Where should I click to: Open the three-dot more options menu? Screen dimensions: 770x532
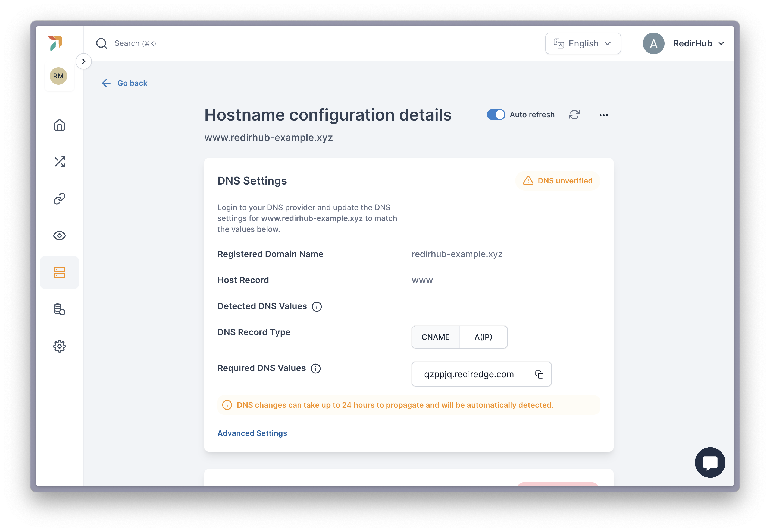coord(603,115)
